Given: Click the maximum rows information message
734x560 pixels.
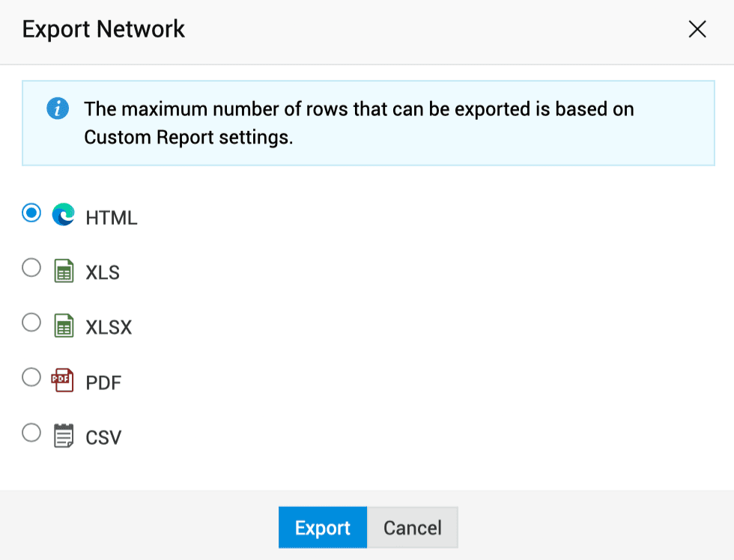Looking at the screenshot, I should point(359,124).
